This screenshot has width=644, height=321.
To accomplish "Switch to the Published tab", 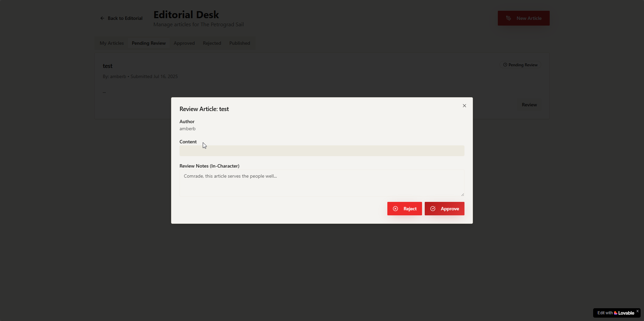I will [x=239, y=43].
